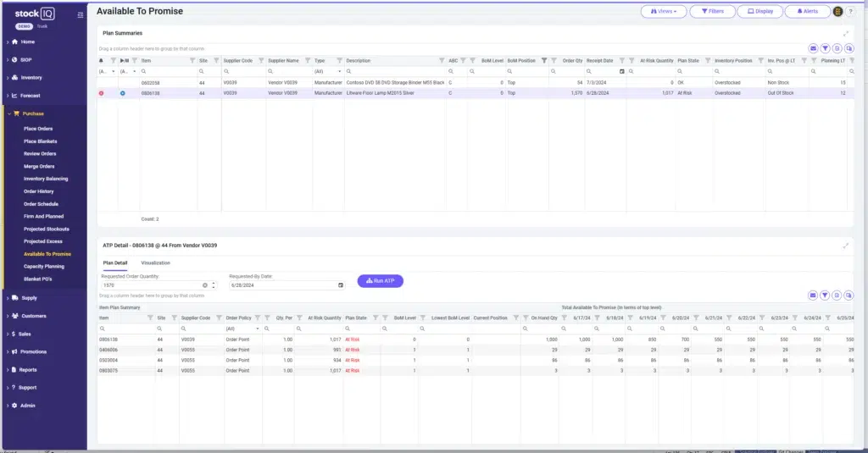Open the Views dropdown button
The width and height of the screenshot is (868, 453).
[663, 11]
